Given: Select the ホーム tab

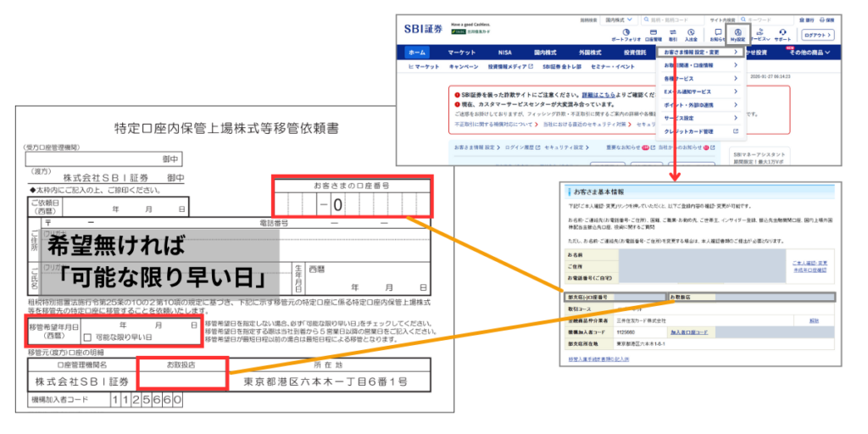Looking at the screenshot, I should click(417, 53).
